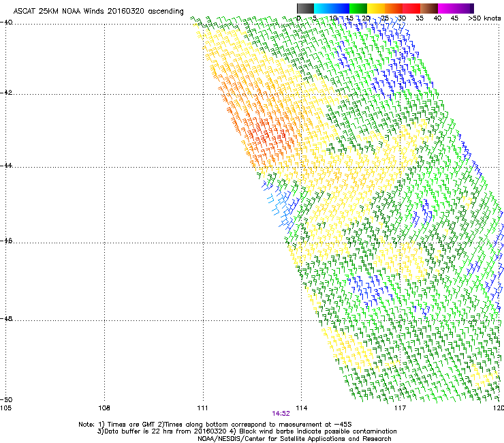This screenshot has height=443, width=504.
Task: Click the '35' legend scale label
Action: coord(420,18)
